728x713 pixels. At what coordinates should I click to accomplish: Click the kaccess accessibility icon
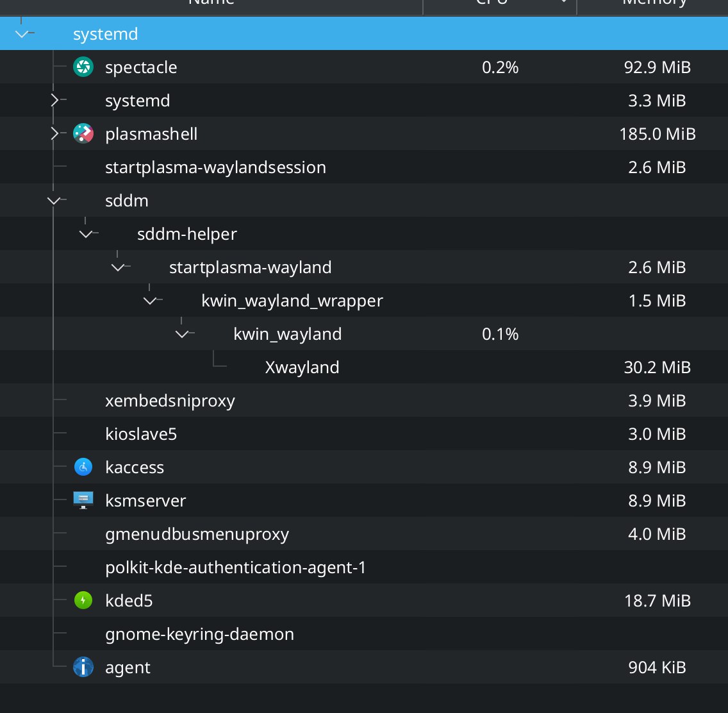click(83, 467)
